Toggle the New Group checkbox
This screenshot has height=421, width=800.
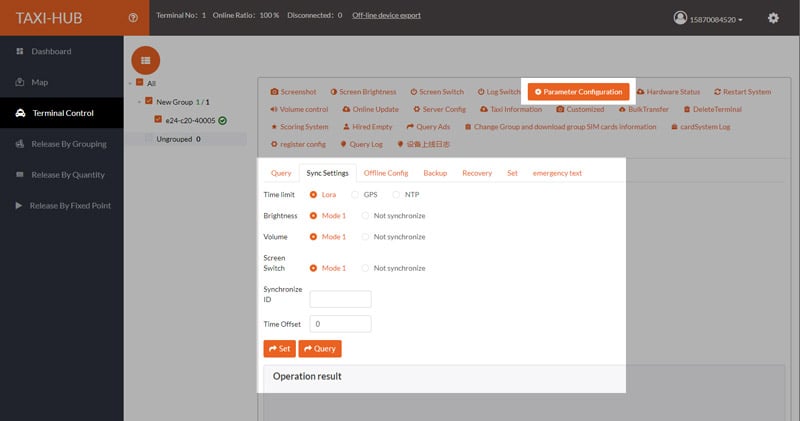pyautogui.click(x=149, y=101)
